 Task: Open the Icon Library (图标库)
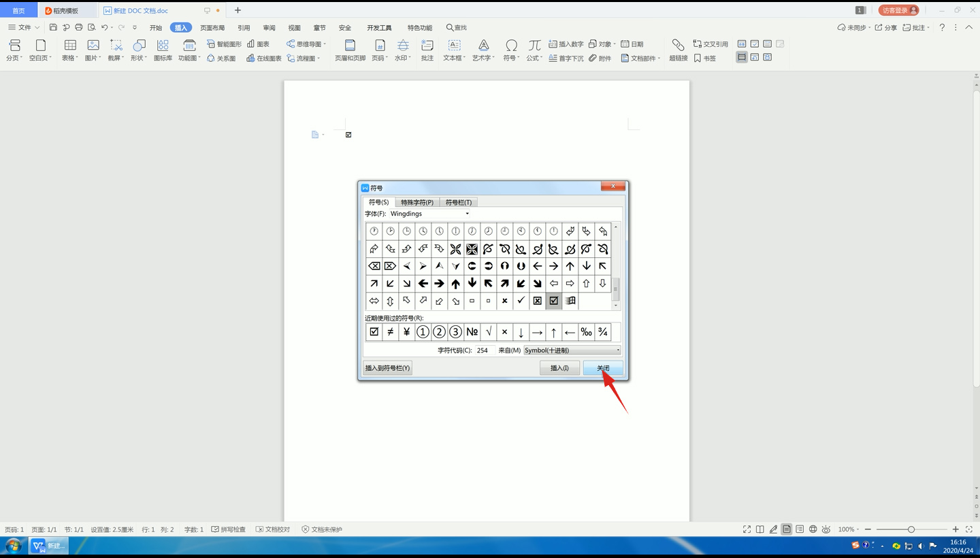click(163, 50)
